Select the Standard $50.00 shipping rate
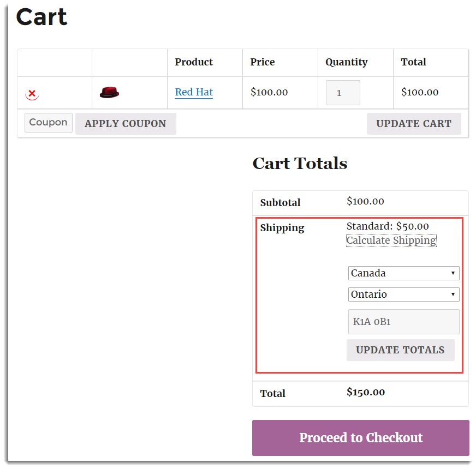Image resolution: width=476 pixels, height=469 pixels. [387, 226]
